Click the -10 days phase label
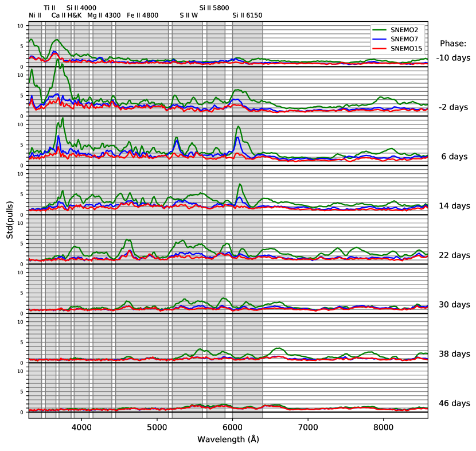 click(453, 58)
